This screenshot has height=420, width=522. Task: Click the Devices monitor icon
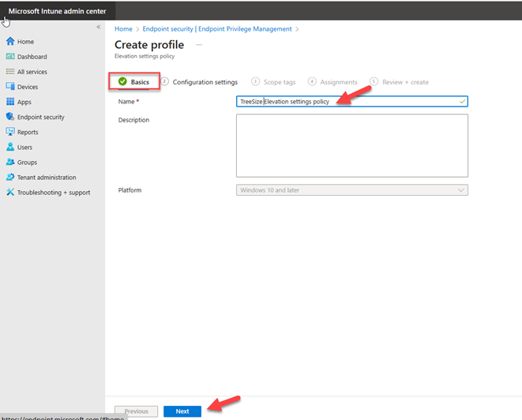(10, 86)
